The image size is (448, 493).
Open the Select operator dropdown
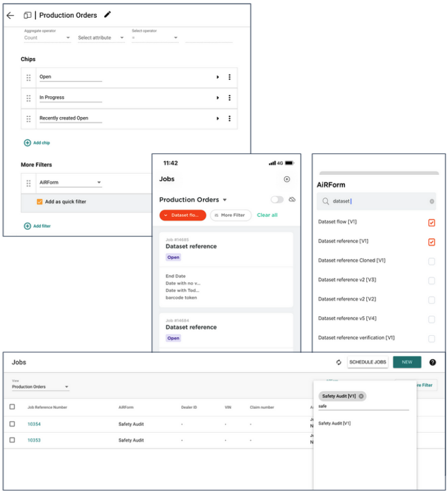tap(155, 38)
